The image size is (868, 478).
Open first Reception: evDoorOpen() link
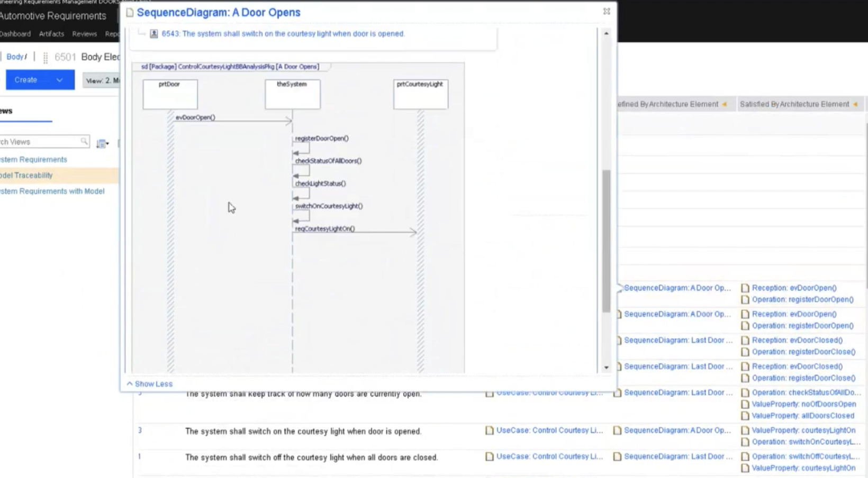[794, 288]
